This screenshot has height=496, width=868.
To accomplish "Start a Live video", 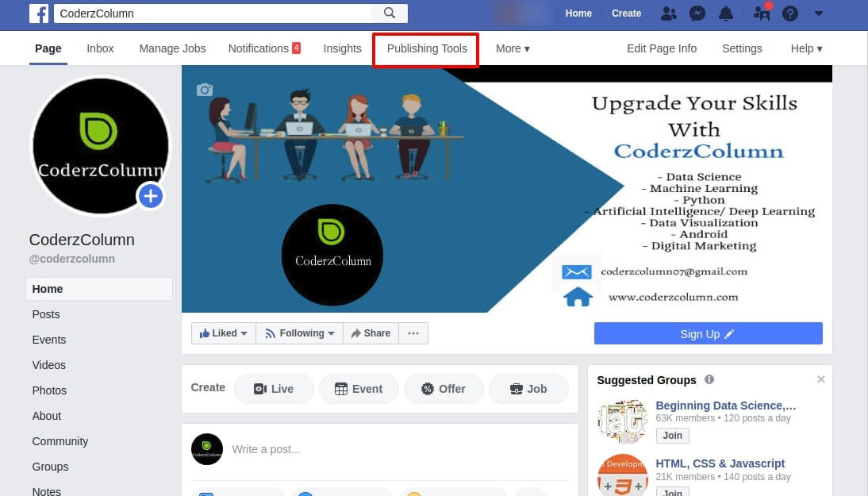I will pos(274,389).
